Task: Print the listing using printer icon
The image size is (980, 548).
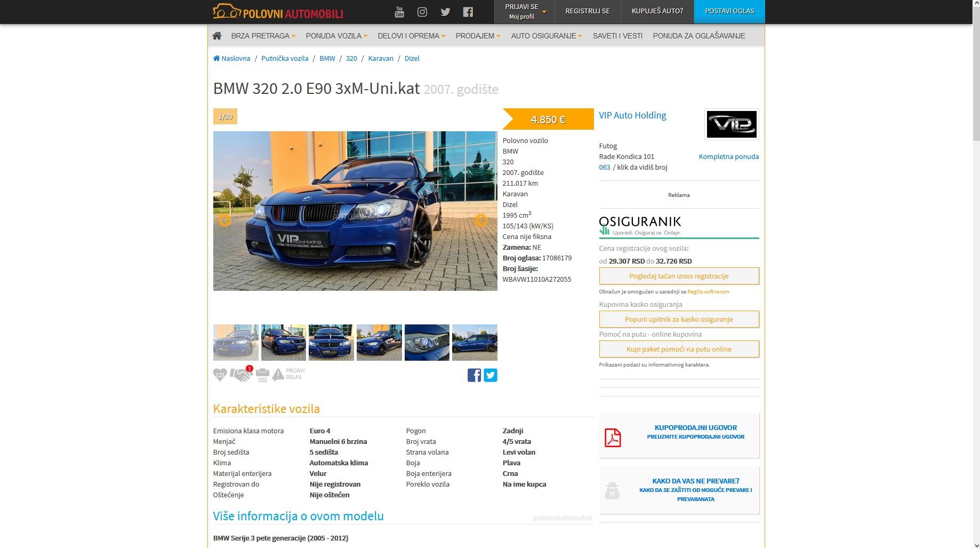Action: pos(262,375)
